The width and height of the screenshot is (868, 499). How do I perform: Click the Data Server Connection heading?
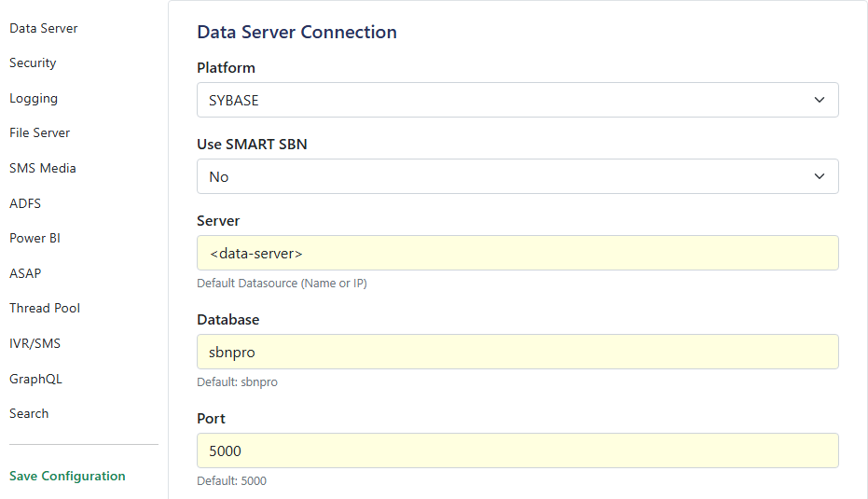pyautogui.click(x=296, y=32)
